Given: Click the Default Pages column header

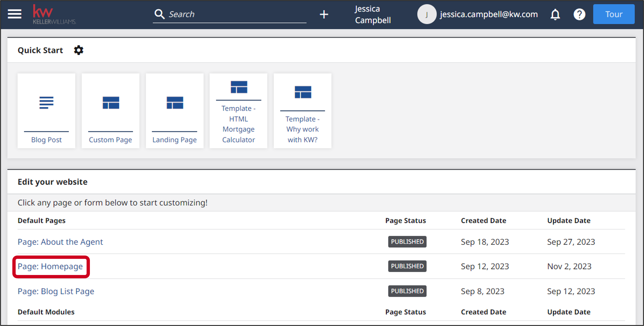Looking at the screenshot, I should (x=42, y=220).
